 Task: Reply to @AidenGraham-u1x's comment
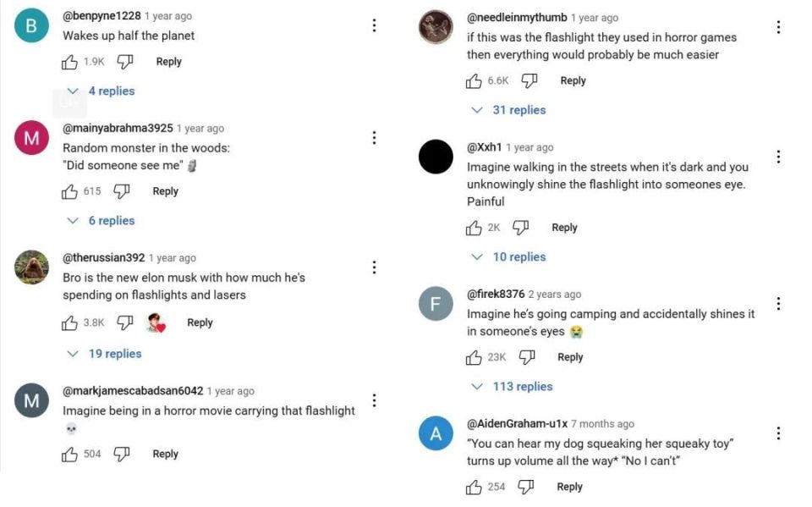point(569,487)
